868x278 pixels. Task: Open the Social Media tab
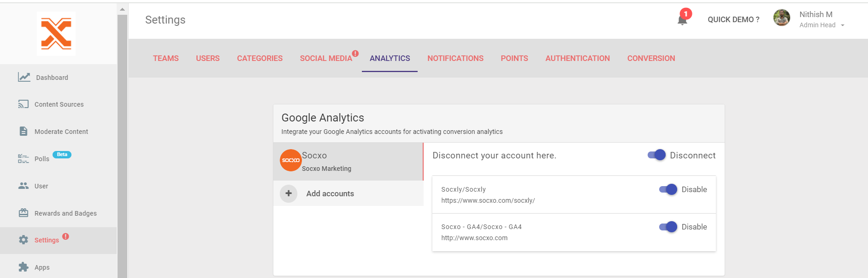point(326,58)
